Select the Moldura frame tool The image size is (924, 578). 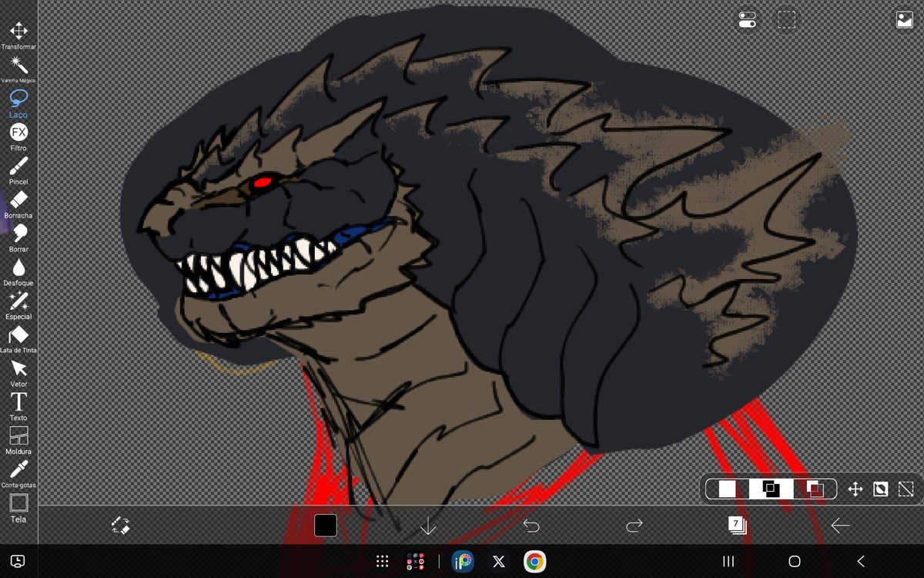coord(18,441)
